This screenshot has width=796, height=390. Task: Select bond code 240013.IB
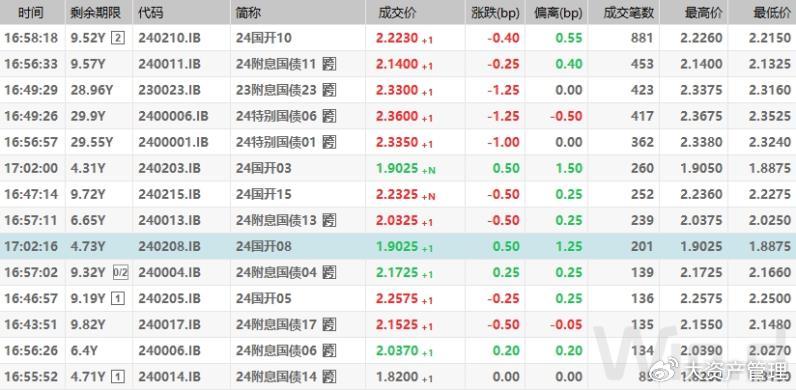pos(170,220)
